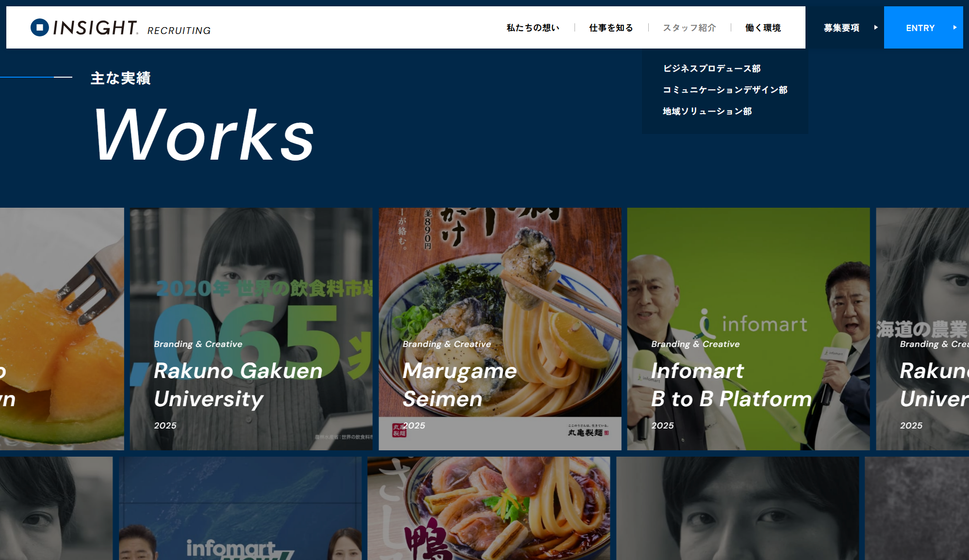Click the arrow icon on ENTRY button
Image resolution: width=969 pixels, height=560 pixels.
954,28
